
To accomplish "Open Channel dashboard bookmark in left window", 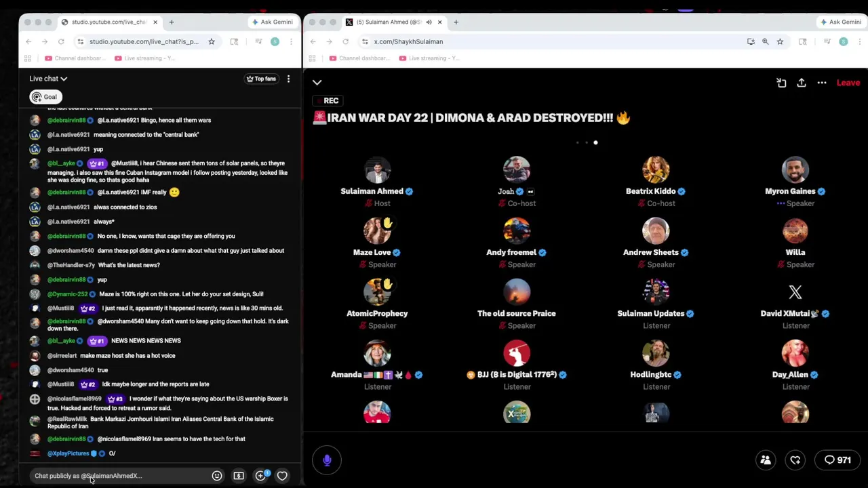I will tap(75, 58).
